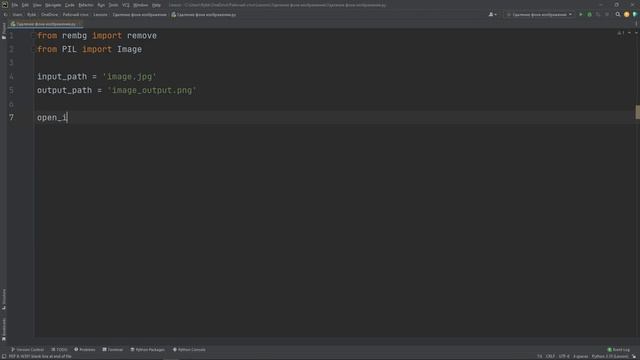Click the teal icon right of the orange update icon
This screenshot has height=360, width=640.
(x=635, y=15)
